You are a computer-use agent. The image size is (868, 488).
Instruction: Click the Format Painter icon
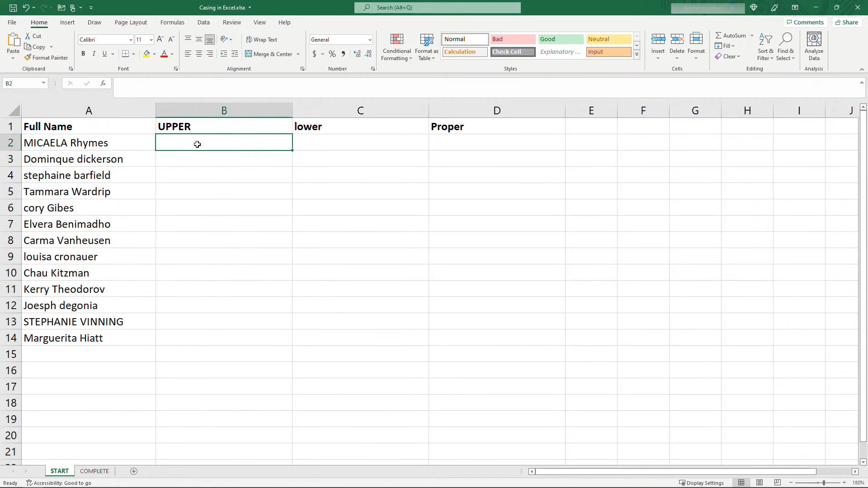pos(28,57)
